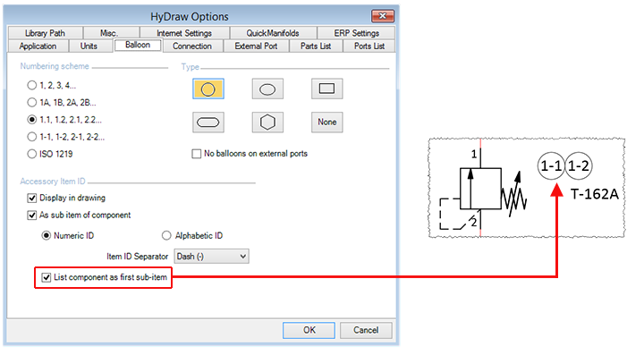This screenshot has width=644, height=355.
Task: Set balloon type to None
Action: (327, 123)
